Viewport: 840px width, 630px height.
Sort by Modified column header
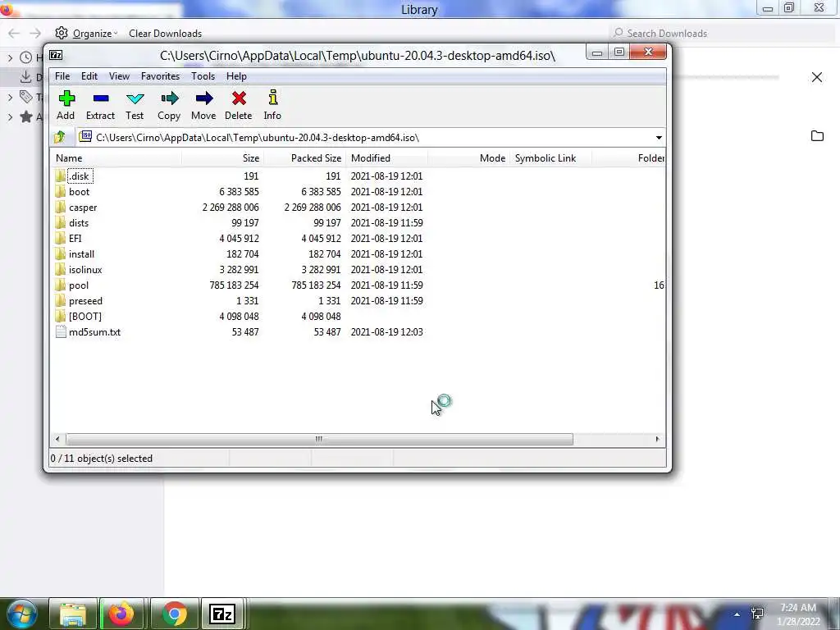coord(387,158)
